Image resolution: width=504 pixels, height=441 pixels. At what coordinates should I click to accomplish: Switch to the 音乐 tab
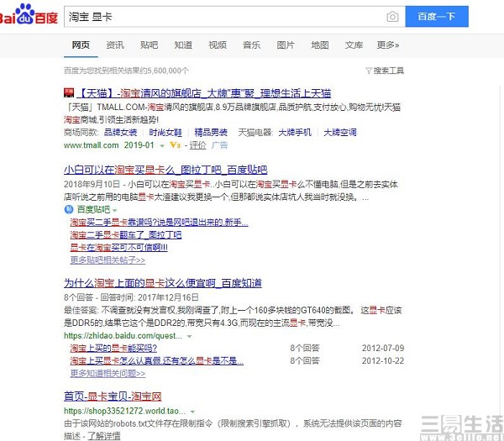click(x=252, y=45)
